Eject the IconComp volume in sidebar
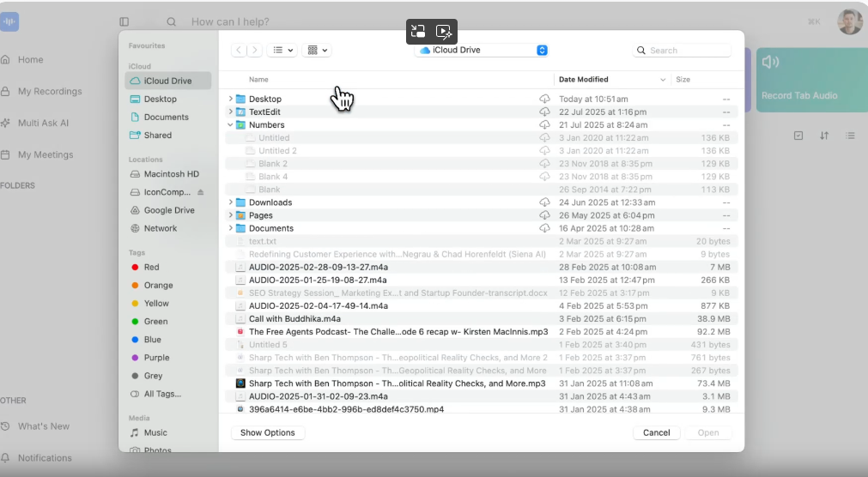The height and width of the screenshot is (477, 868). pyautogui.click(x=201, y=192)
